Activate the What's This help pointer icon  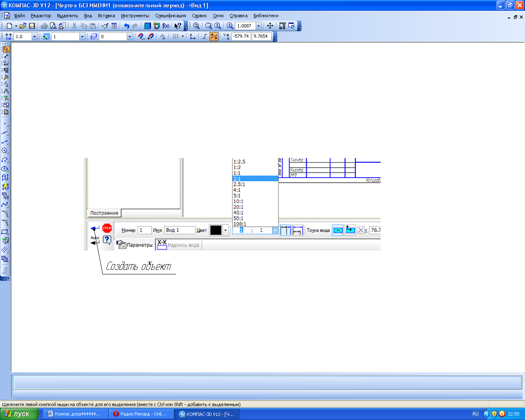(178, 26)
